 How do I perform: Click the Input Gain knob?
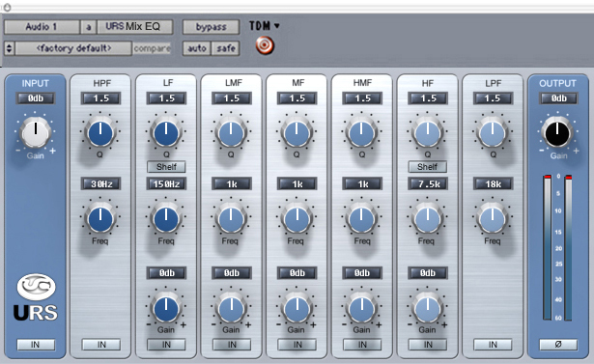point(35,132)
